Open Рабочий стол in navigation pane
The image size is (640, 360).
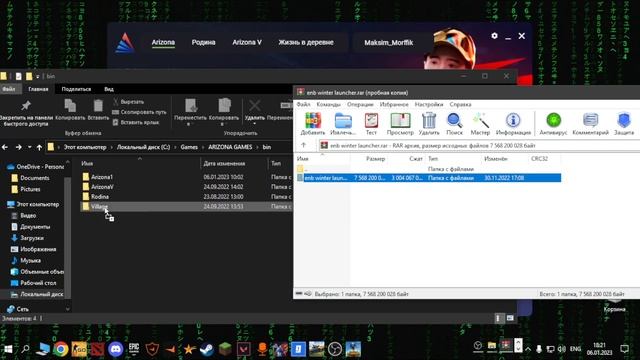38,282
